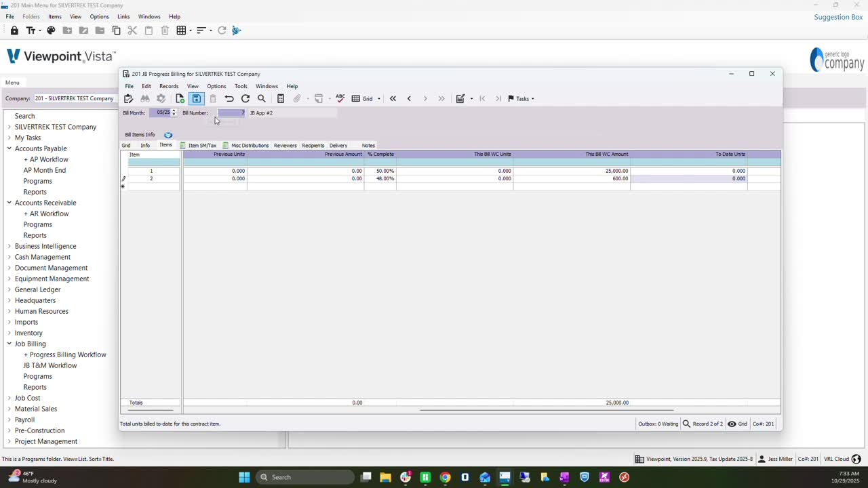Click the grid view icon in main toolbar

click(181, 30)
